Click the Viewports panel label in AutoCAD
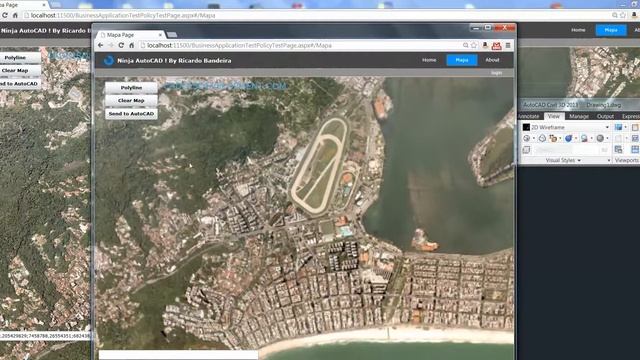640x360 pixels. click(627, 160)
